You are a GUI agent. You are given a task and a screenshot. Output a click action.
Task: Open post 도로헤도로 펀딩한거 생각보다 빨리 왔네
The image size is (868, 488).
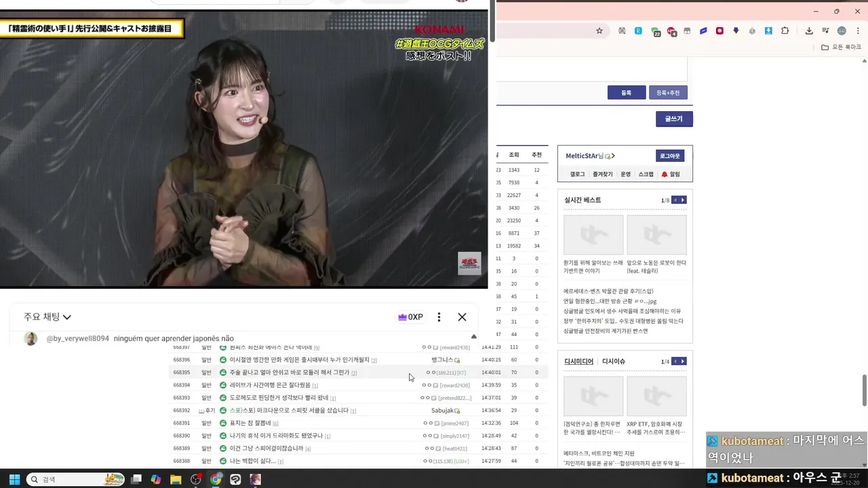[x=279, y=398]
